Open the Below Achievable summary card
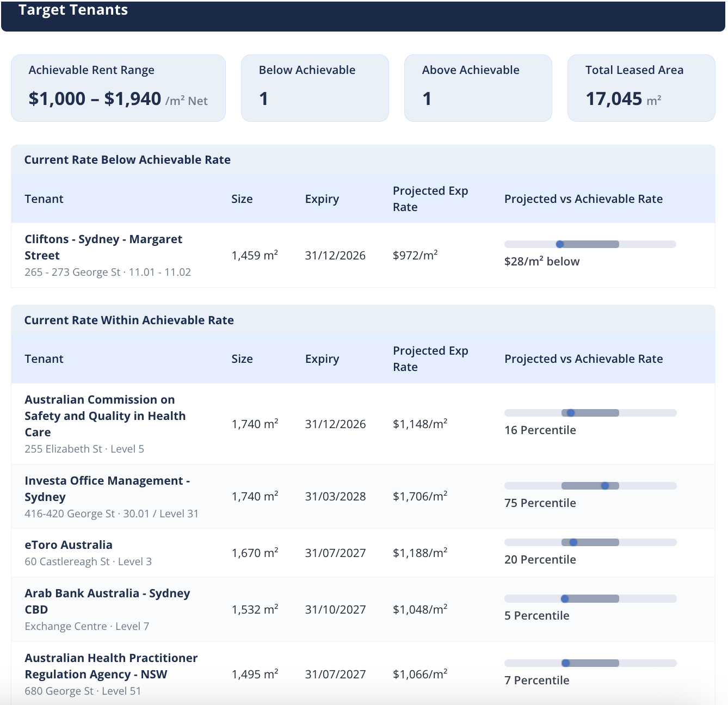 (315, 88)
